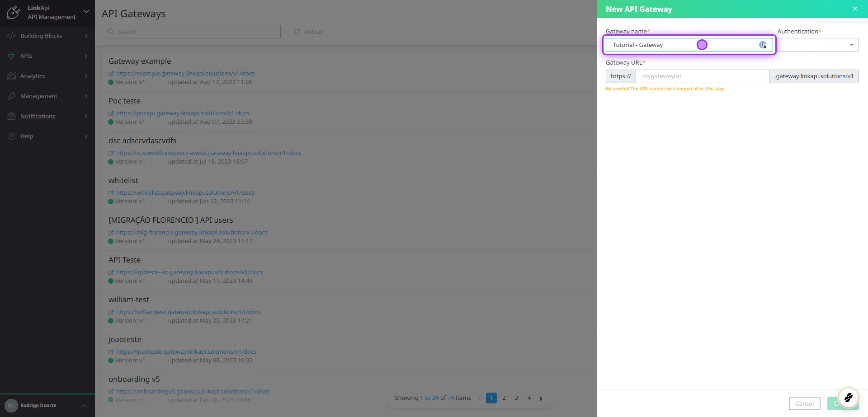This screenshot has height=417, width=868.
Task: Open the Notifications sidebar section
Action: tap(12, 116)
